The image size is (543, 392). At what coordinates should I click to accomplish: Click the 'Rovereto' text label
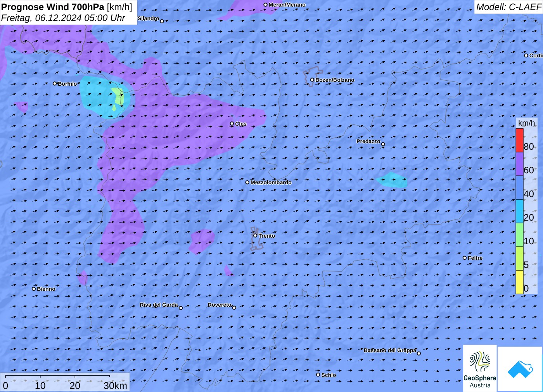coord(220,305)
